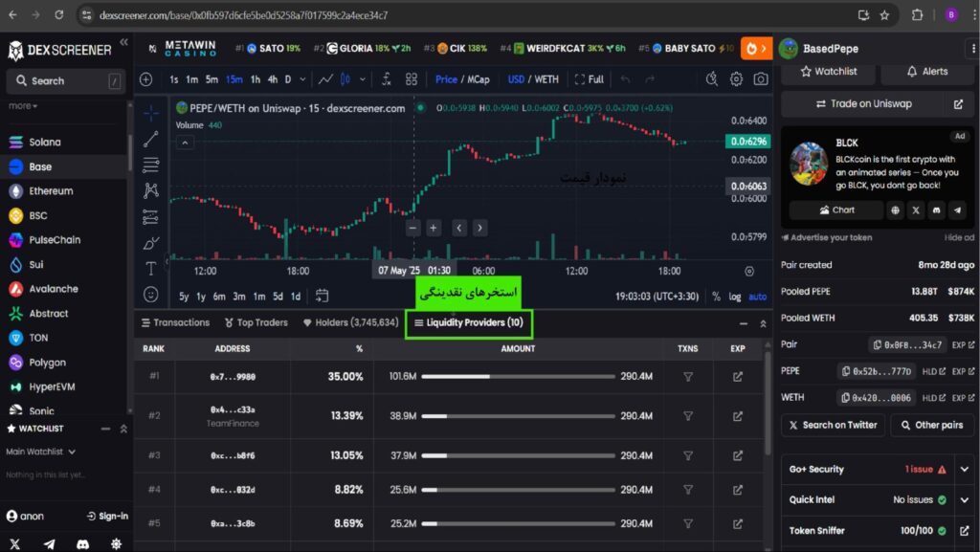Click the Search on Twitter button
The width and height of the screenshot is (980, 552).
tap(834, 425)
